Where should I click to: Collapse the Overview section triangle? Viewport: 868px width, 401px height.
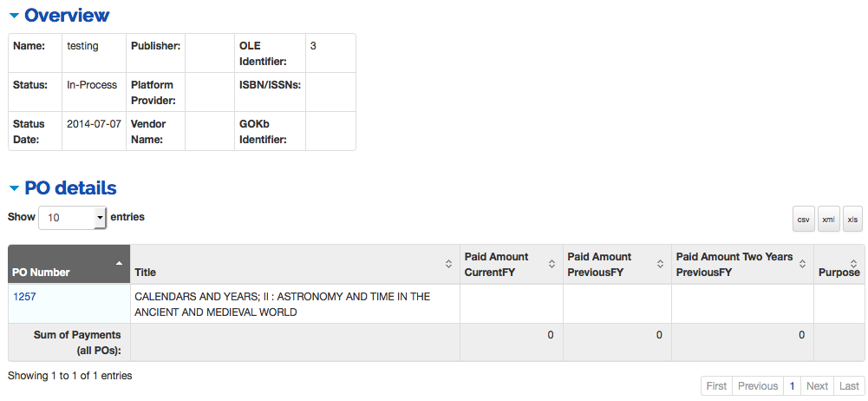(15, 16)
